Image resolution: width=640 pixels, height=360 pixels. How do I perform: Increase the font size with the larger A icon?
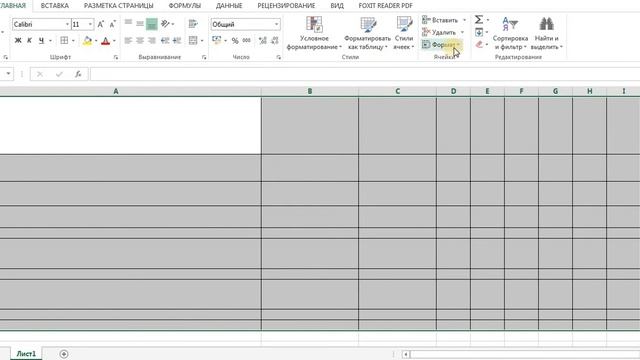pos(100,24)
